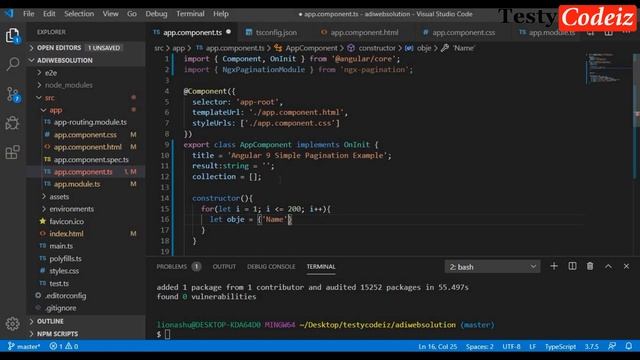Click the favicon.ico star icon file

click(42, 221)
